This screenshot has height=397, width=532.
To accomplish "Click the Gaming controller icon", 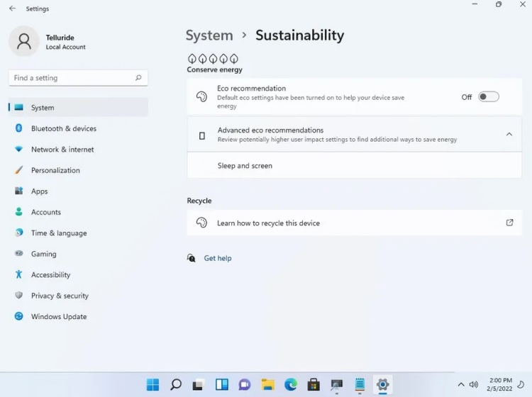I will point(19,254).
